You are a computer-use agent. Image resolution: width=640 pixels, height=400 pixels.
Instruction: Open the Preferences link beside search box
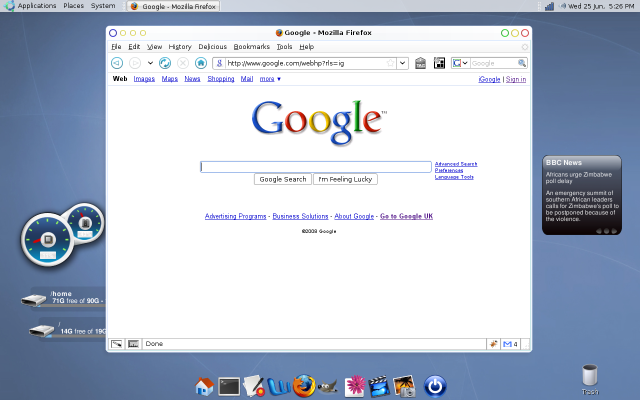pyautogui.click(x=449, y=170)
